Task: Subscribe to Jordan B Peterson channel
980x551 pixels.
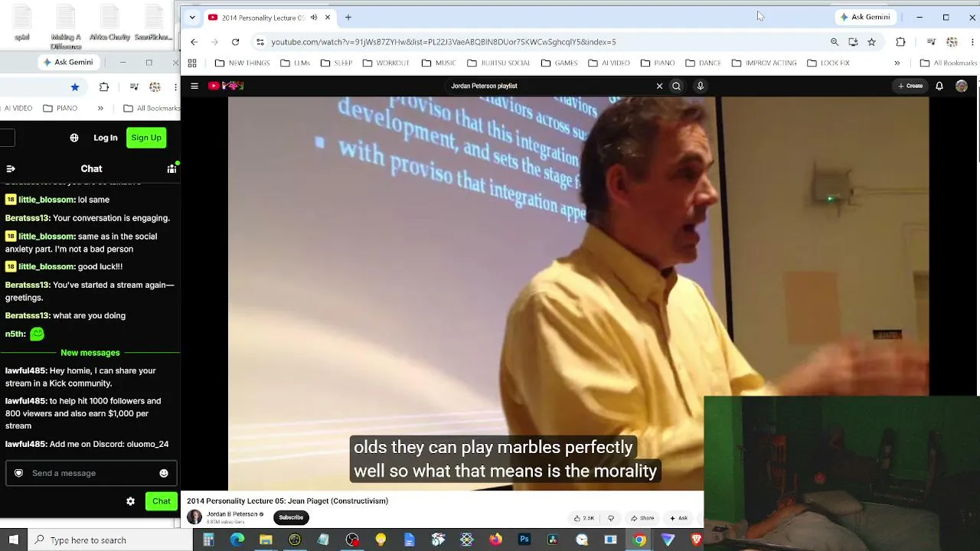Action: click(291, 517)
